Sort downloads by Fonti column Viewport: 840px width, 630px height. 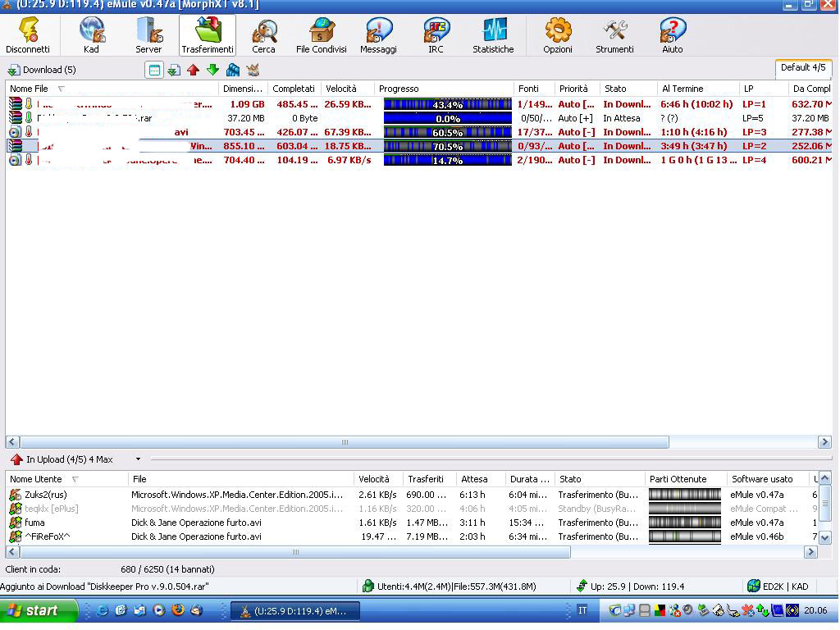click(x=533, y=89)
